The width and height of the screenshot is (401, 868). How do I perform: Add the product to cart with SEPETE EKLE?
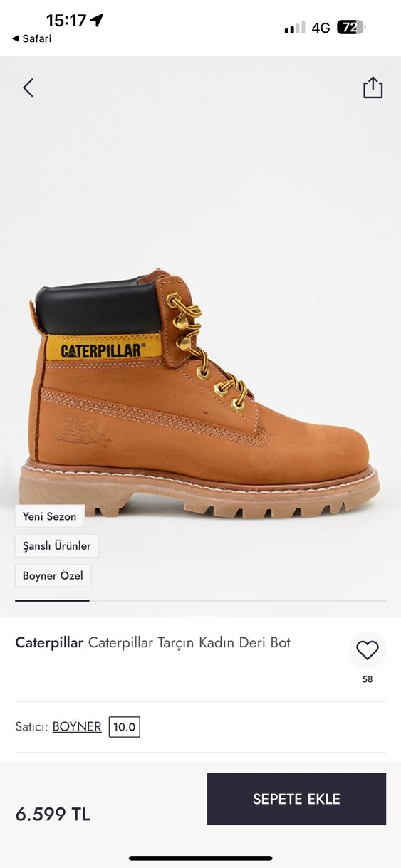[x=296, y=799]
